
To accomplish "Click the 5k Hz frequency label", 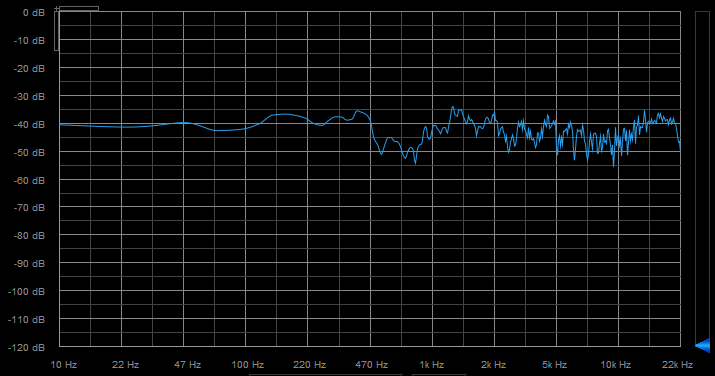I will pyautogui.click(x=554, y=365).
